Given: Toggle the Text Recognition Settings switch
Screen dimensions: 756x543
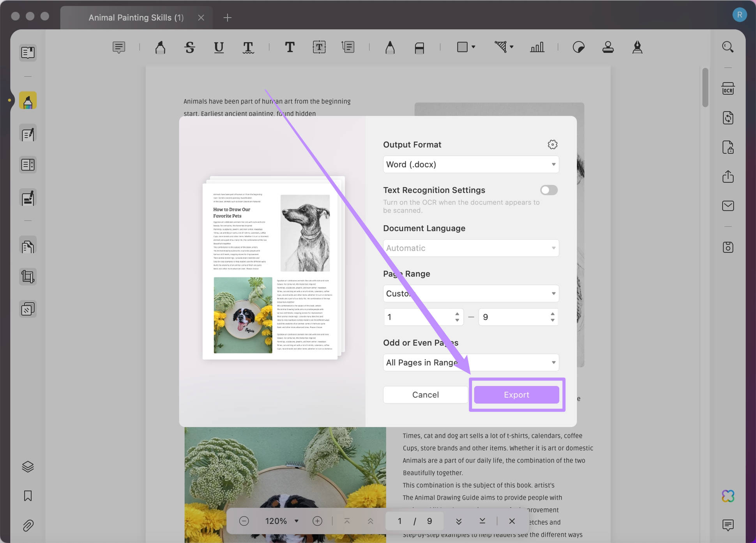Looking at the screenshot, I should coord(549,190).
